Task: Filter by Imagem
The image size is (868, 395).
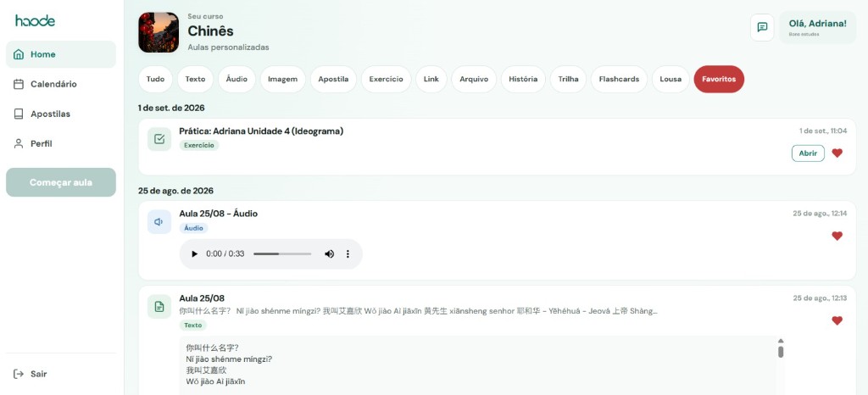Action: click(283, 79)
